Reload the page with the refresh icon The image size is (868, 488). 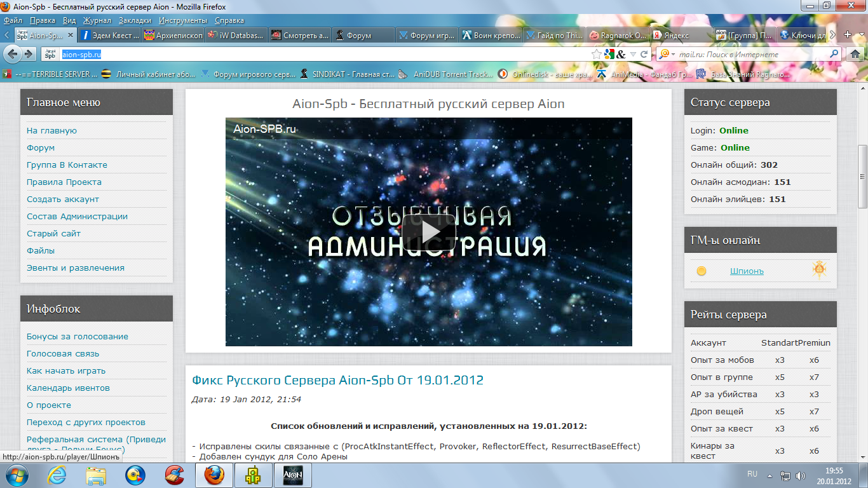[x=644, y=55]
